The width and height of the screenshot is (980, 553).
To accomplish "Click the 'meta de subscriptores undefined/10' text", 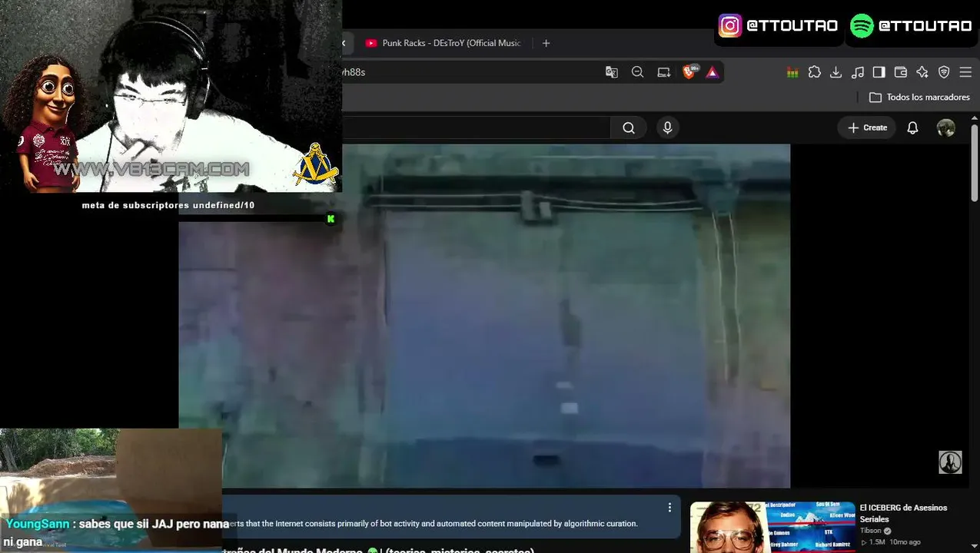I will (168, 205).
